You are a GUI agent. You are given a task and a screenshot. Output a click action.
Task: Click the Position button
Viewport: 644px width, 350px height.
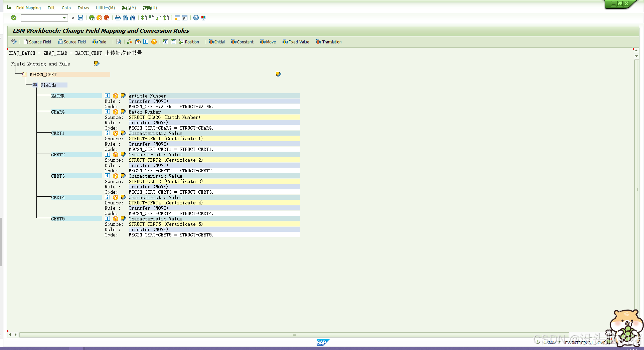click(x=189, y=42)
